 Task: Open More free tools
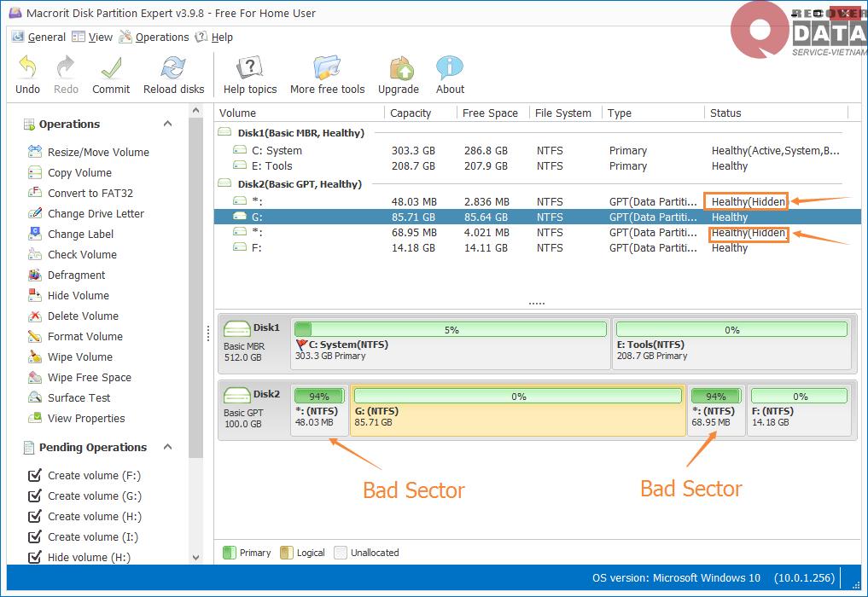pos(327,67)
